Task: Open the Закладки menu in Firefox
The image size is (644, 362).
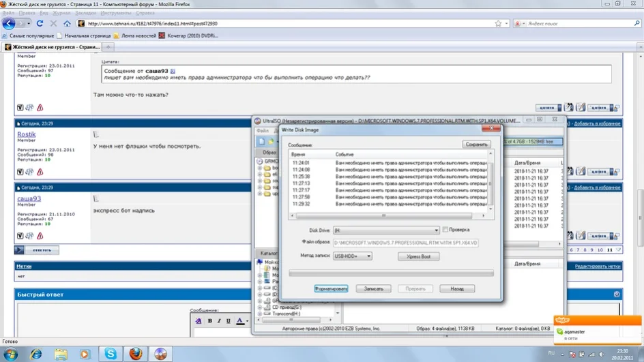Action: (85, 13)
